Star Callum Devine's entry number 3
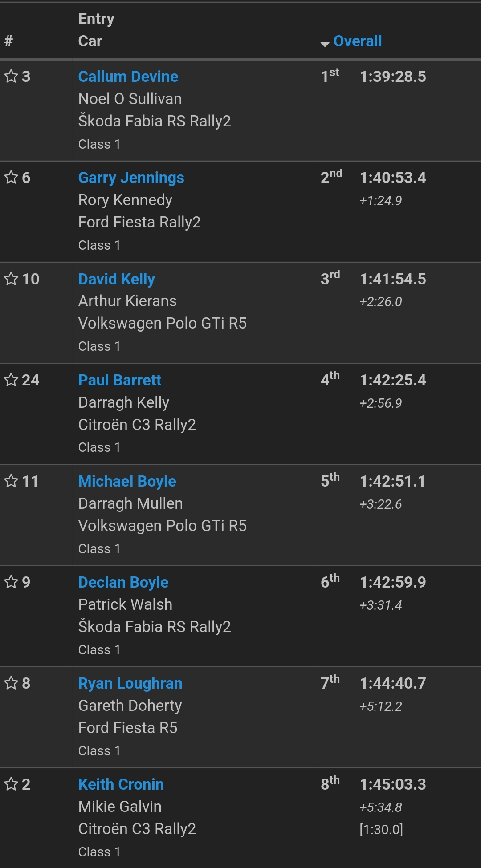 [x=11, y=76]
